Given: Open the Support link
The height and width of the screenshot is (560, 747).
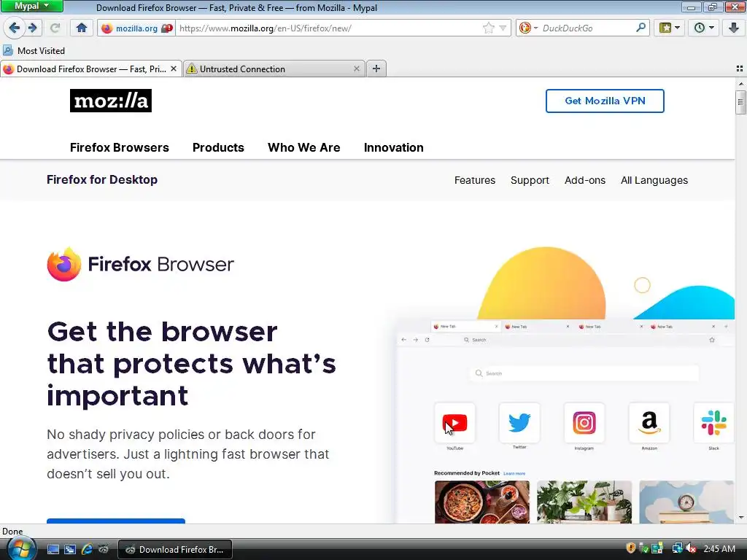Looking at the screenshot, I should point(530,180).
